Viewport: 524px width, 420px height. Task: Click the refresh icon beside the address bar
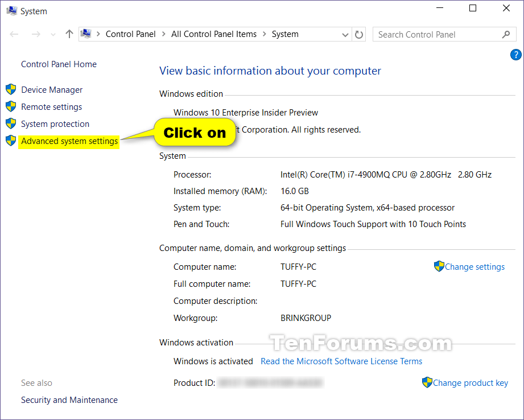point(359,34)
